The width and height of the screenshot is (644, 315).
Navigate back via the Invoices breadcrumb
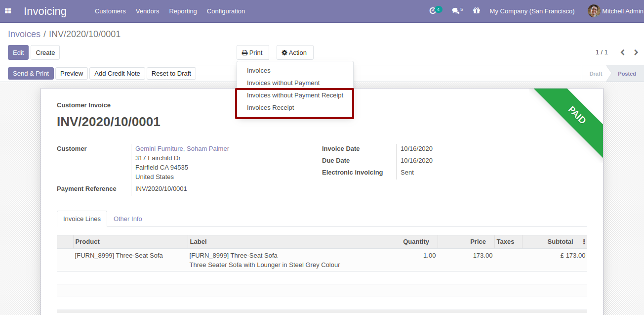pyautogui.click(x=24, y=34)
